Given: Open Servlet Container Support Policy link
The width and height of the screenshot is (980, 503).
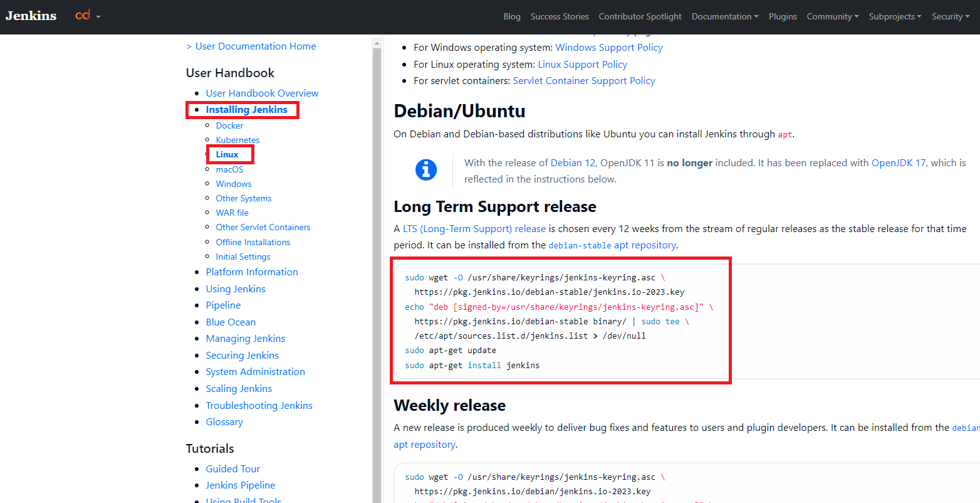Looking at the screenshot, I should click(584, 81).
